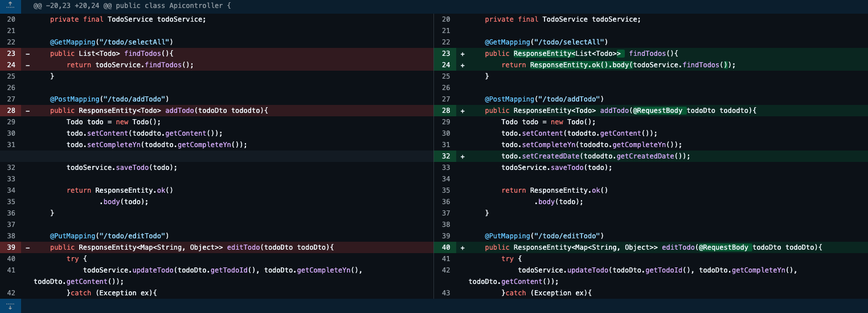Click added line number 40

(445, 247)
